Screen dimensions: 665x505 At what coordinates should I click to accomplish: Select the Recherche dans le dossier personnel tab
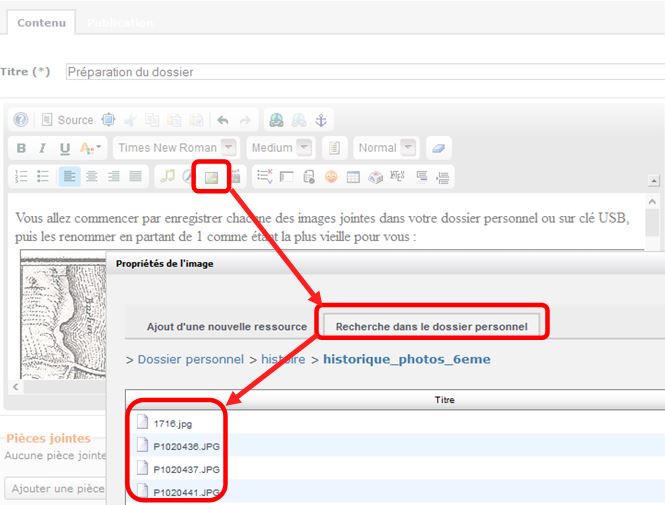pos(434,326)
